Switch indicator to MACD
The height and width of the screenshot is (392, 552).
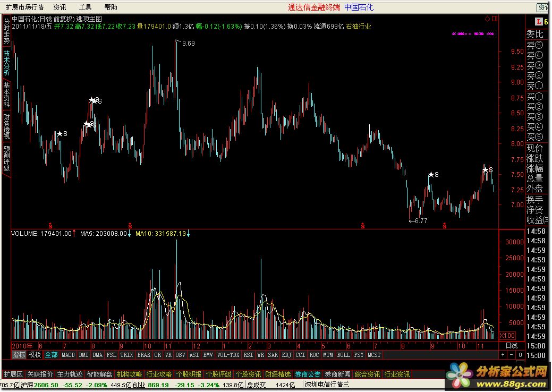point(69,355)
